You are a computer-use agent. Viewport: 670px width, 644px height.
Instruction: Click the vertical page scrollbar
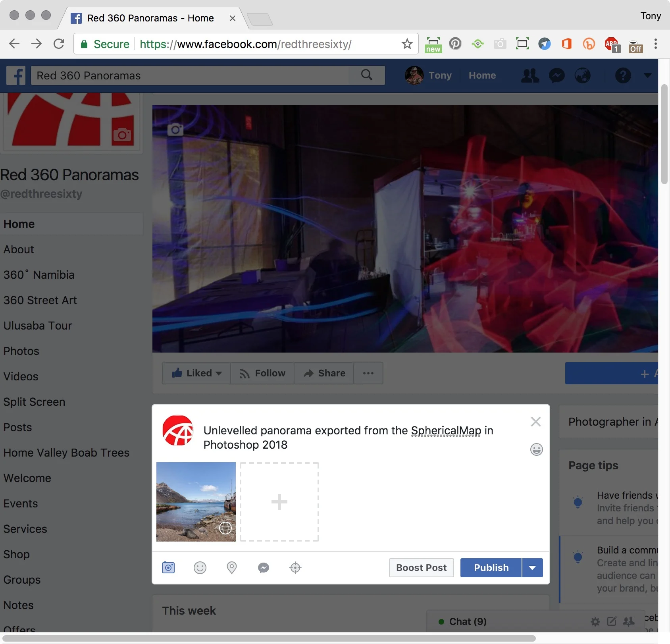point(664,134)
